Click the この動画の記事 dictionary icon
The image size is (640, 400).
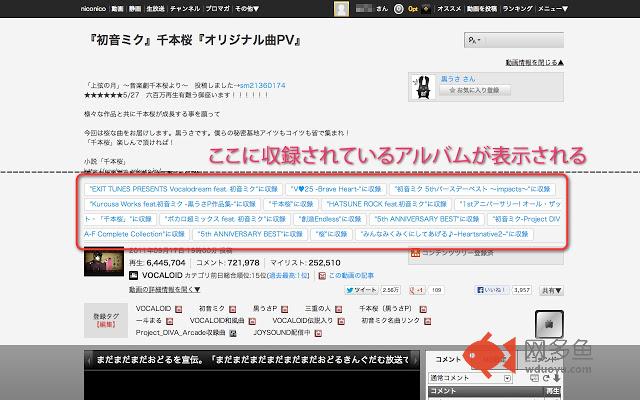tap(322, 276)
